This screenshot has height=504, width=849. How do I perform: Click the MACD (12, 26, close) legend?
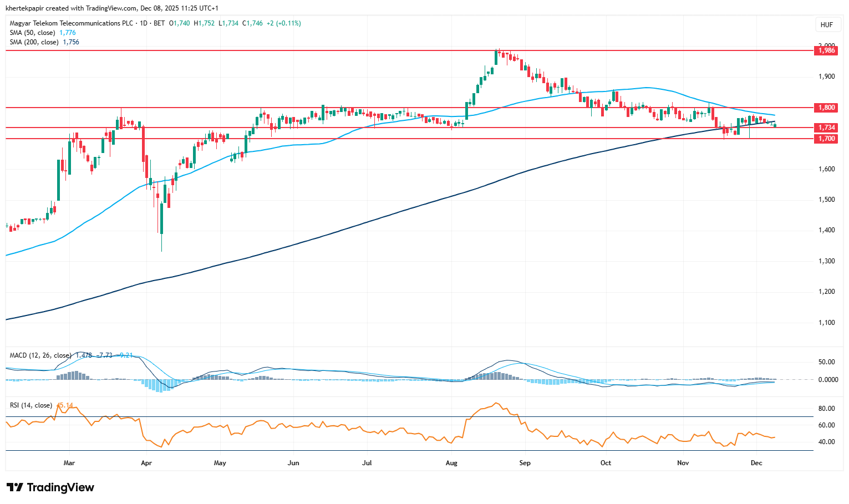pyautogui.click(x=40, y=355)
